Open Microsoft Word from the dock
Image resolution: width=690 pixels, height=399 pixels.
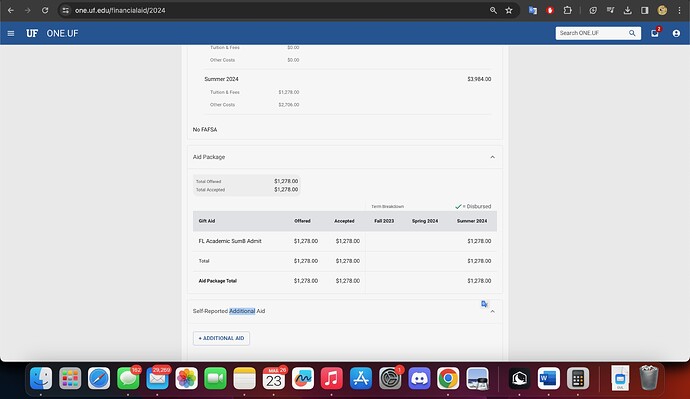(548, 378)
